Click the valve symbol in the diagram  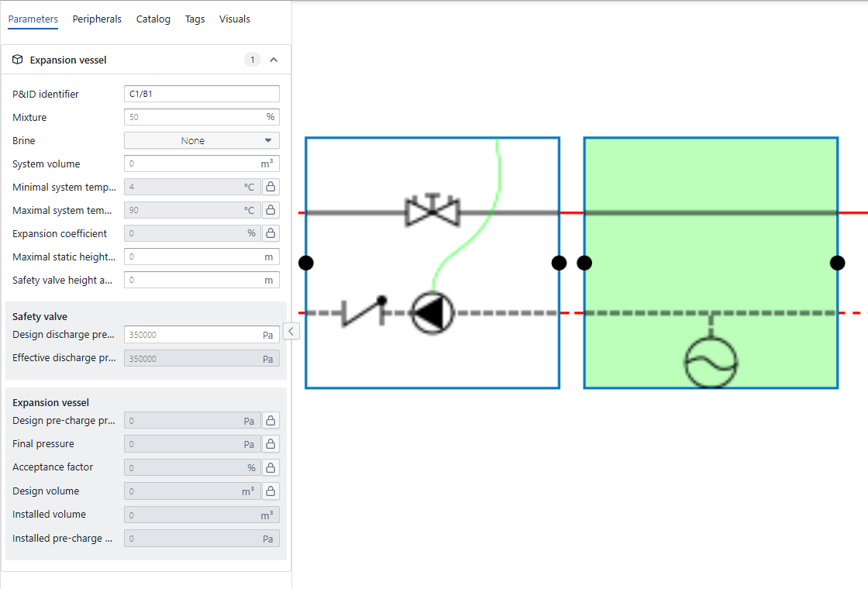432,210
